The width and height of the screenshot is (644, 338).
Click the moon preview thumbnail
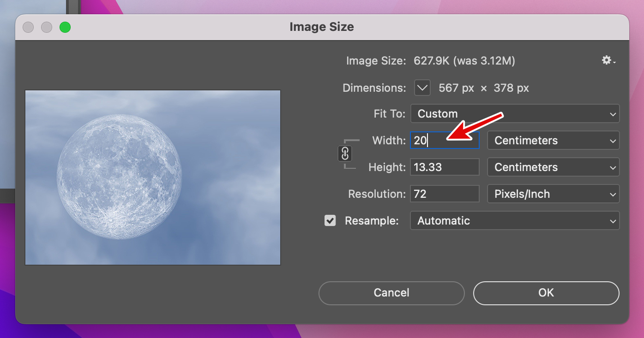(153, 178)
